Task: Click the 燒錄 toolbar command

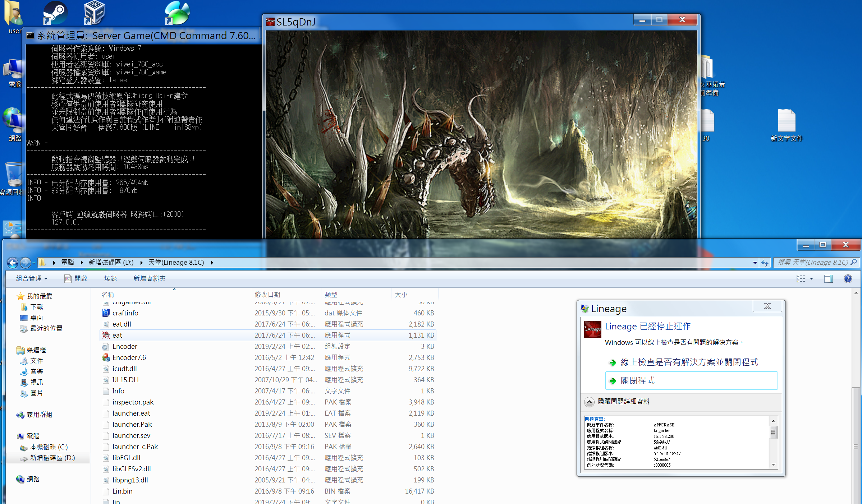Action: (x=110, y=278)
